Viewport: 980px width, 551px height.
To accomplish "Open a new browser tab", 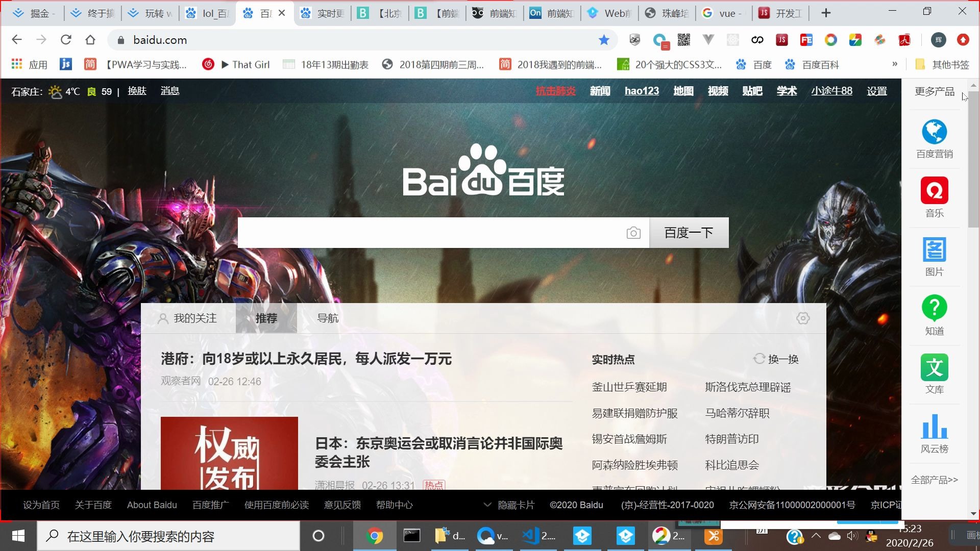I will point(826,13).
